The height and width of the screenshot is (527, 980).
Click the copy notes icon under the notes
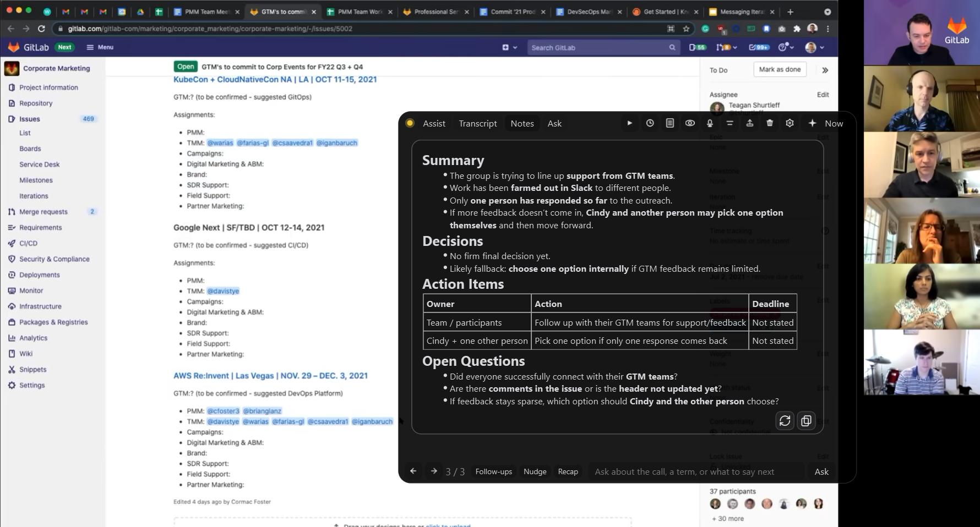(x=806, y=421)
